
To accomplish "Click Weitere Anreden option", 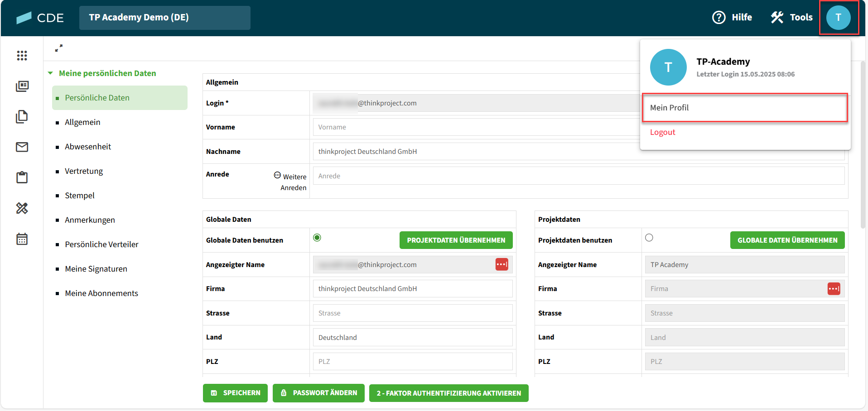I will pyautogui.click(x=290, y=182).
